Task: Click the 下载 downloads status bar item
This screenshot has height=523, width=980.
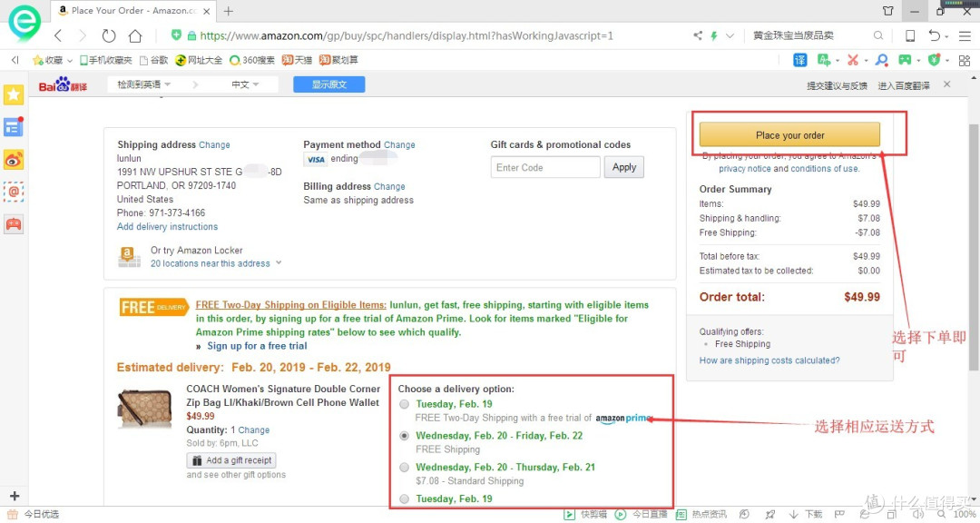Action: 806,514
